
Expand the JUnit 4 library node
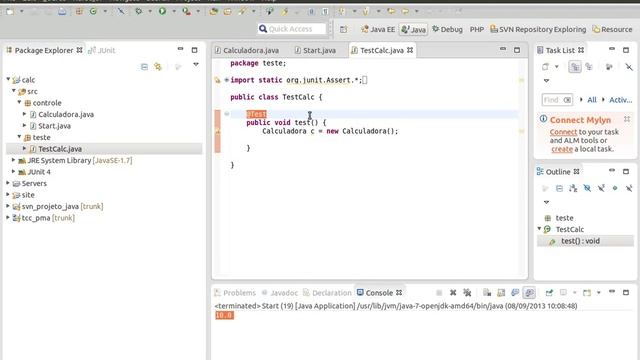pos(13,171)
